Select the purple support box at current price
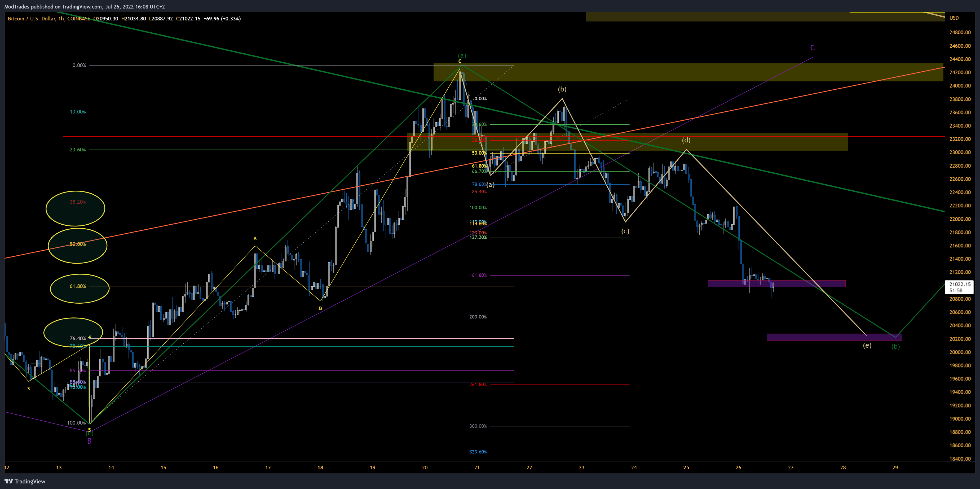This screenshot has height=489, width=980. [x=776, y=283]
